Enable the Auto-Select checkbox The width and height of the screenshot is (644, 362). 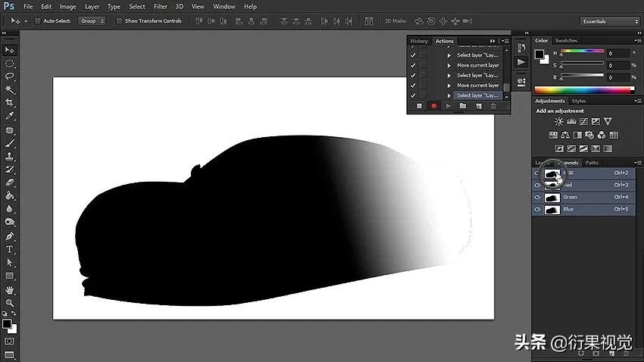[x=38, y=21]
